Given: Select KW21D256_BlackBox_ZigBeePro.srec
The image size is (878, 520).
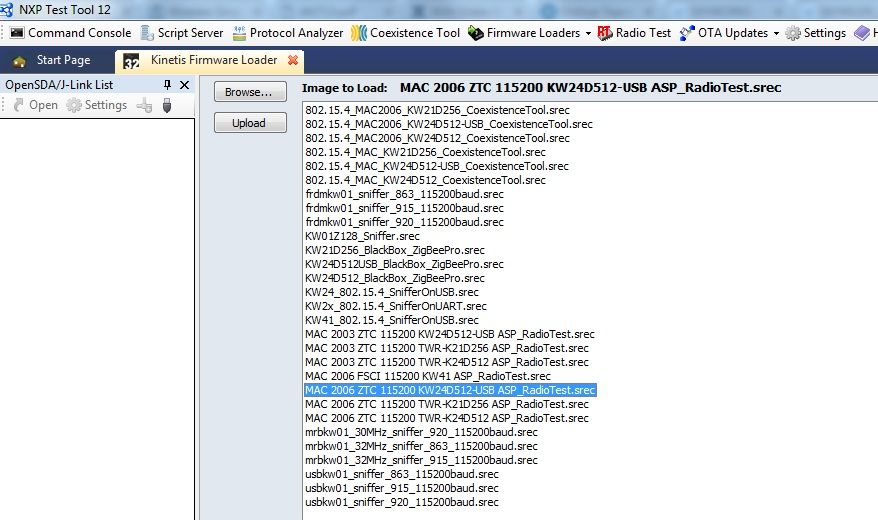Looking at the screenshot, I should [395, 250].
